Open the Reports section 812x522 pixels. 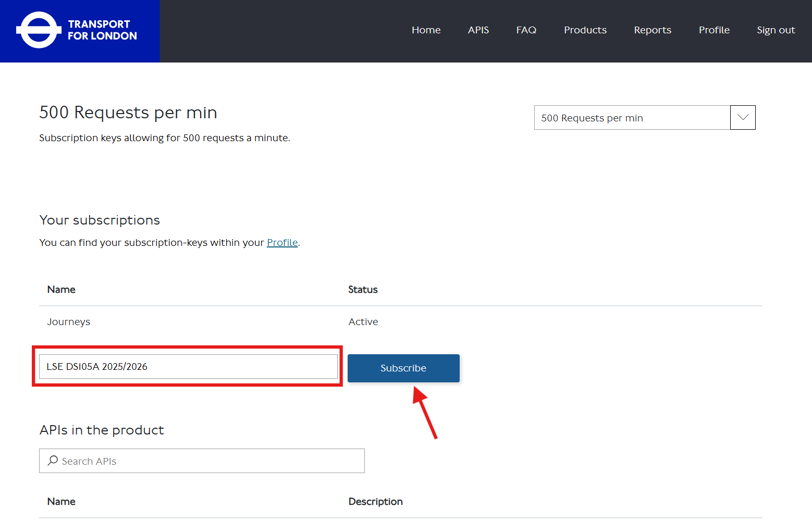tap(652, 30)
